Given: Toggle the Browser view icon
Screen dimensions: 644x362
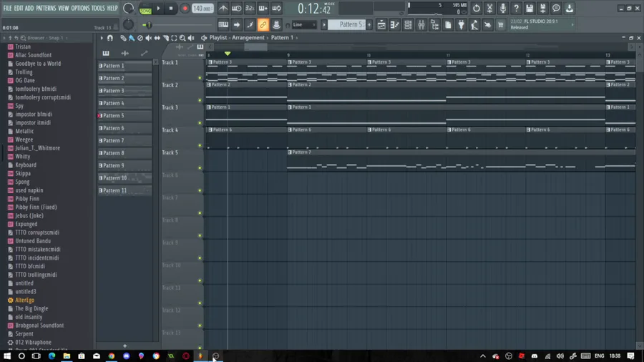Looking at the screenshot, I should click(434, 24).
